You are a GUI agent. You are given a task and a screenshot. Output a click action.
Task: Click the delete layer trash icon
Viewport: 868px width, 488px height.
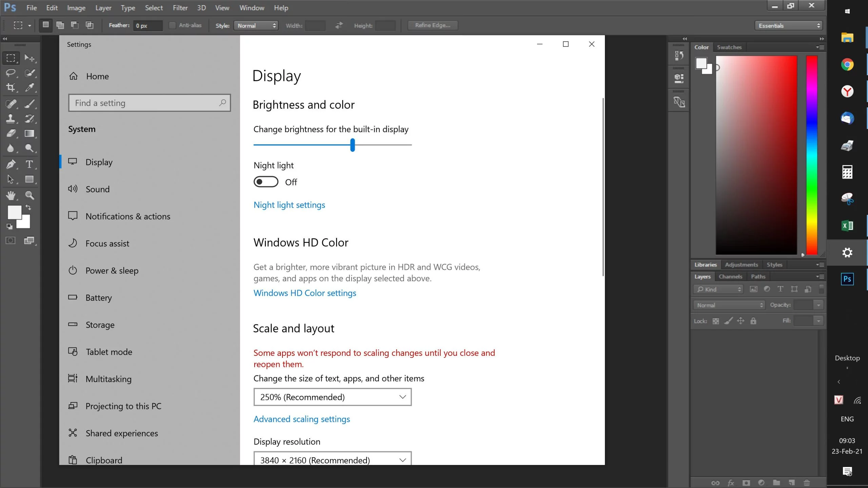pyautogui.click(x=807, y=483)
